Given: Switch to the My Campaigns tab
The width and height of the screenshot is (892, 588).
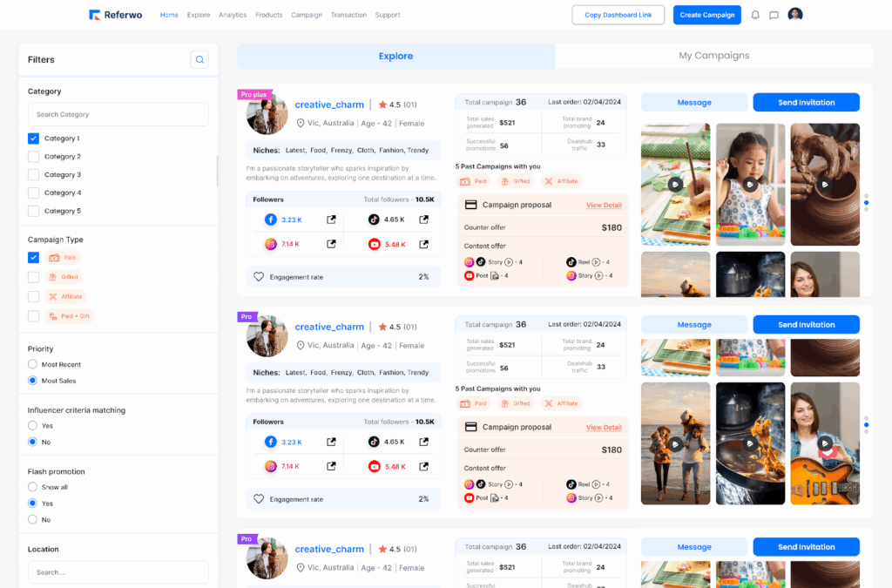Looking at the screenshot, I should coord(713,56).
